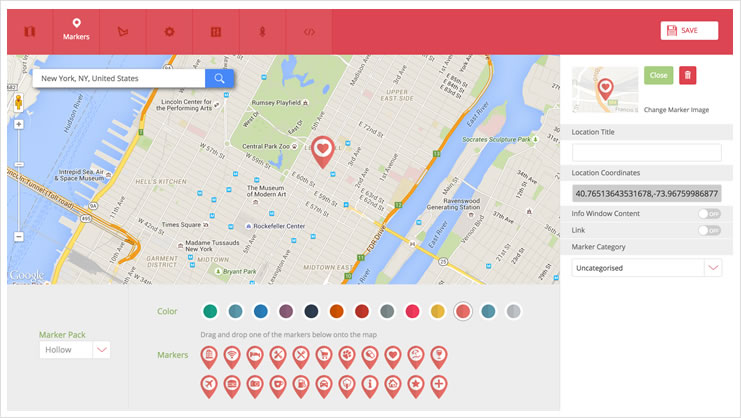
Task: Toggle Info Window Content switch on
Action: pos(709,213)
